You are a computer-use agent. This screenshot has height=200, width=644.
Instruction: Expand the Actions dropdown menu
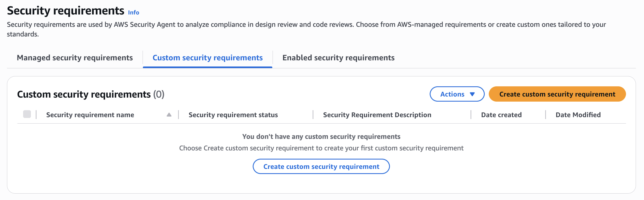[457, 94]
